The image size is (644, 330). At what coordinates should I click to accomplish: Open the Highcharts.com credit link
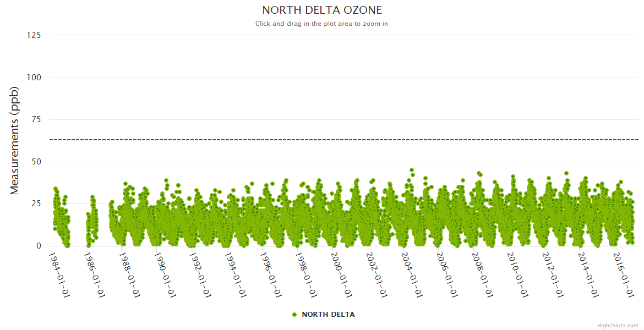618,325
